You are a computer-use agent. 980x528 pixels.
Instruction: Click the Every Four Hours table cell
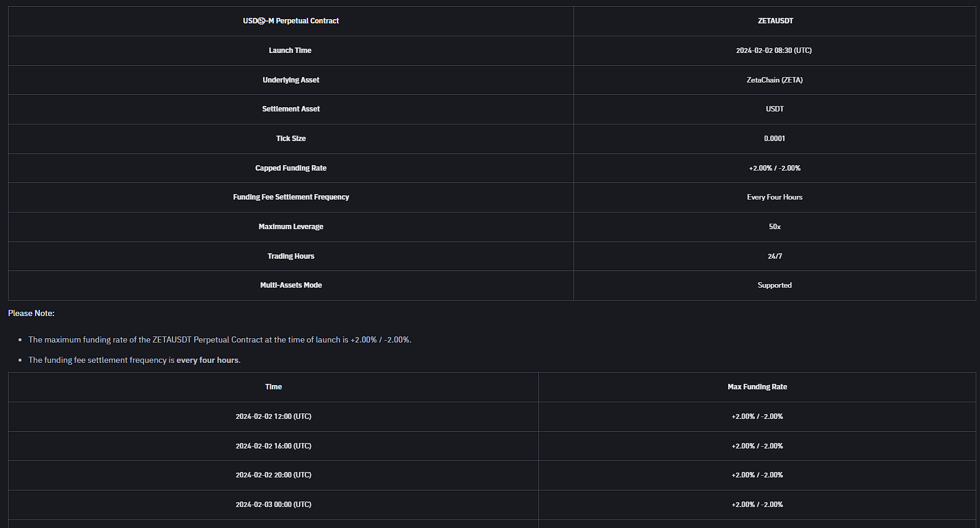pos(774,197)
